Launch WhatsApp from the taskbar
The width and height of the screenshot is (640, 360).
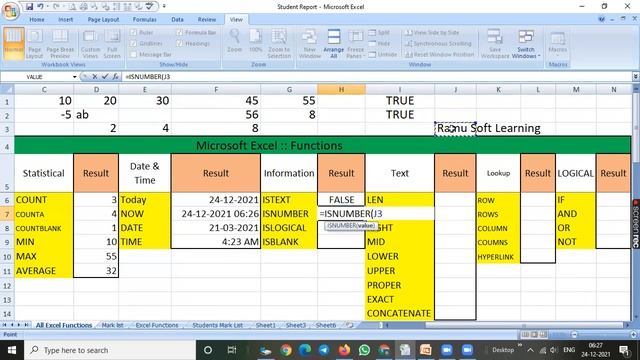(364, 350)
